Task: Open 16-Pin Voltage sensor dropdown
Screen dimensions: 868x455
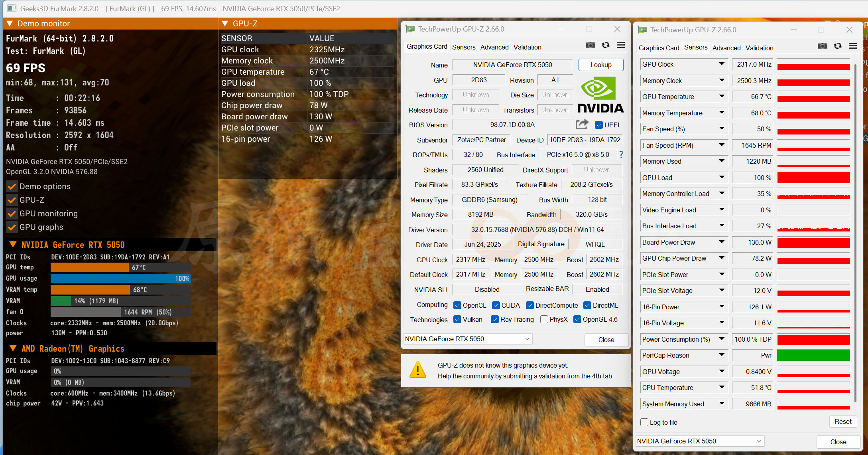Action: (x=722, y=323)
